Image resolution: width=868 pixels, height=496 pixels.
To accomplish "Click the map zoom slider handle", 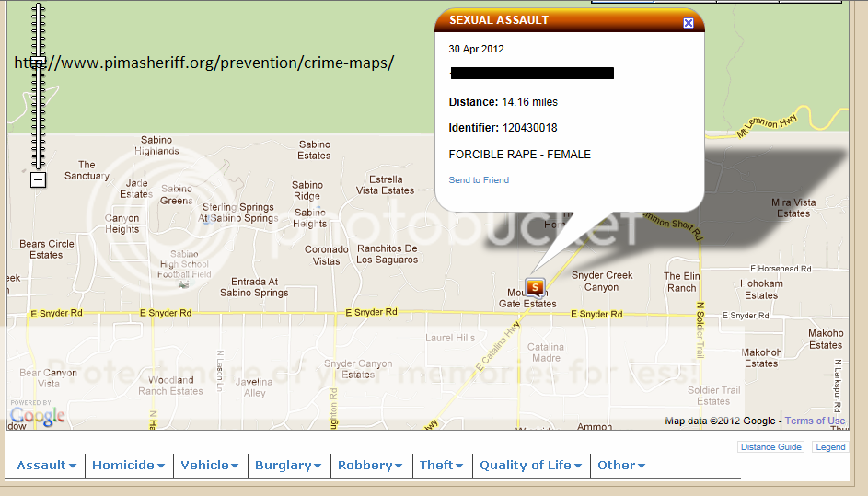I will coord(38,63).
